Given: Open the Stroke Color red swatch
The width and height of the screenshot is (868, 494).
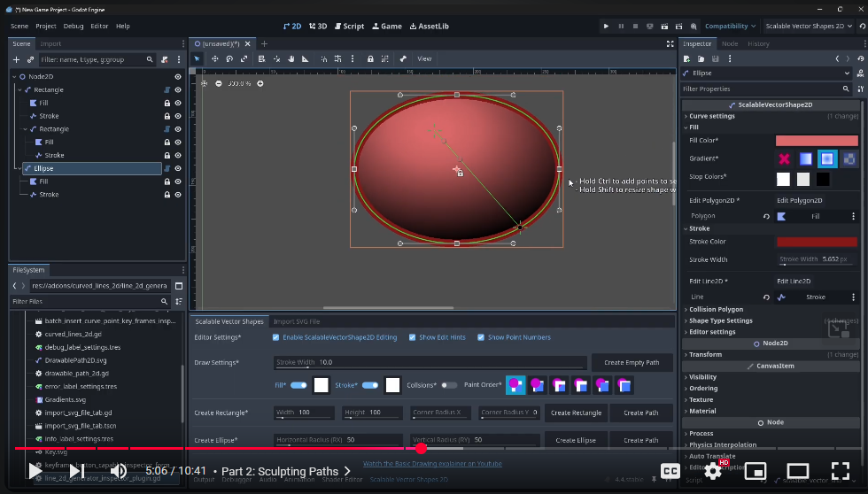Looking at the screenshot, I should tap(817, 242).
